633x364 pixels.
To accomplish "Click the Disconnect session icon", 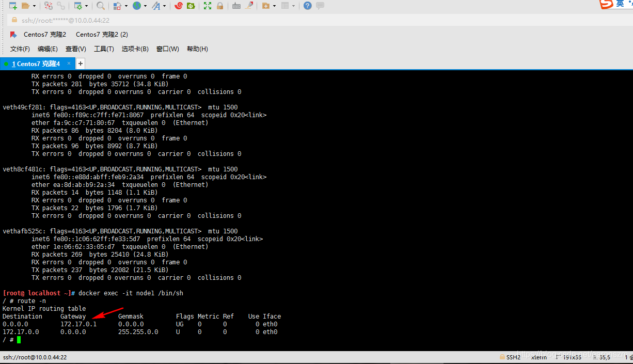I will coord(49,6).
